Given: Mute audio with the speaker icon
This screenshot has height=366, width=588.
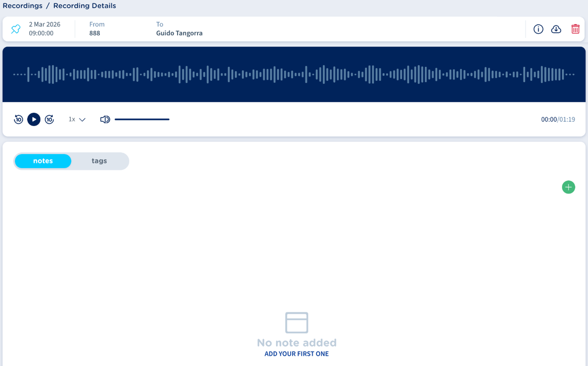Looking at the screenshot, I should pos(105,119).
